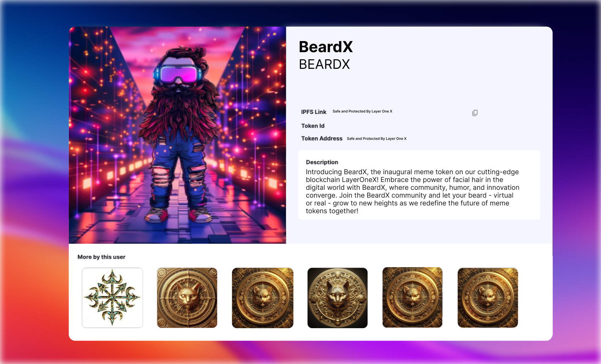
Task: Open the fifth golden cat thumbnail
Action: 412,298
